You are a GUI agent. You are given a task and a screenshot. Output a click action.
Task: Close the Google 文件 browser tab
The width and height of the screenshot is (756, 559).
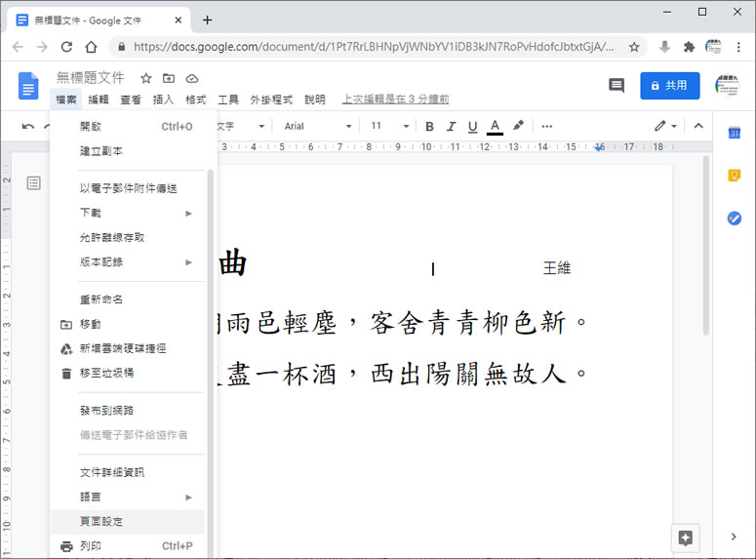pyautogui.click(x=178, y=20)
